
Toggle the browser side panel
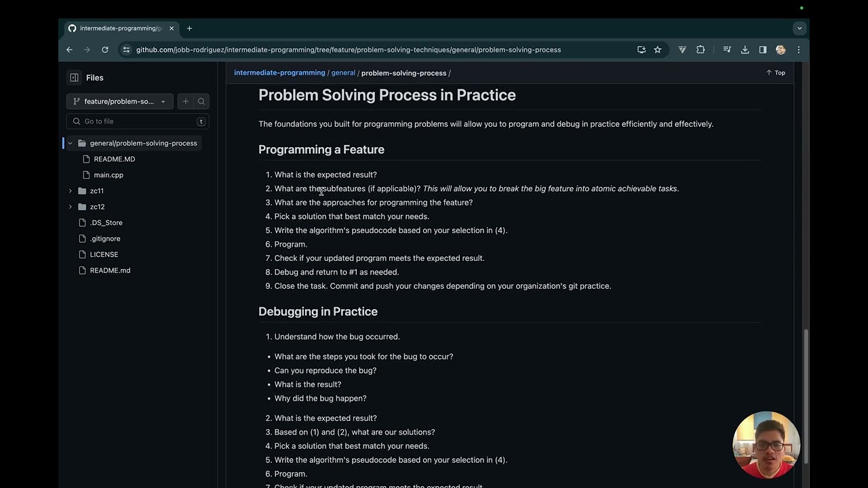click(763, 49)
